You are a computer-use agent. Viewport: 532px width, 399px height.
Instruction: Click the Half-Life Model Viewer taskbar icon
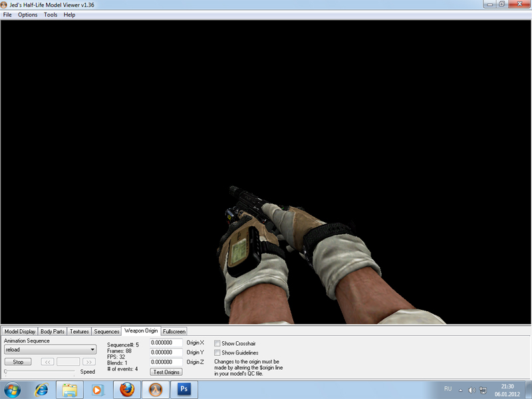(x=156, y=390)
